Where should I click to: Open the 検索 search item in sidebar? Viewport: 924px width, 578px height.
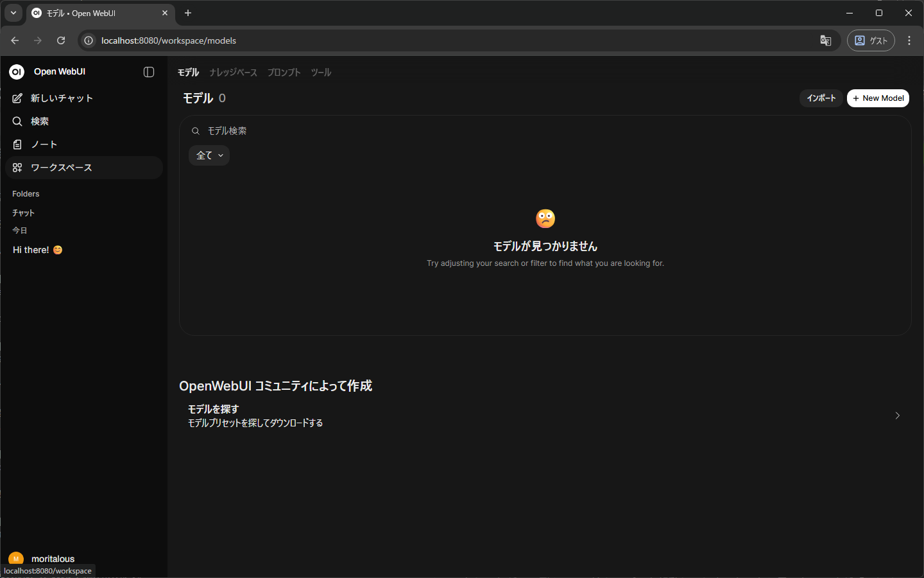pyautogui.click(x=83, y=121)
